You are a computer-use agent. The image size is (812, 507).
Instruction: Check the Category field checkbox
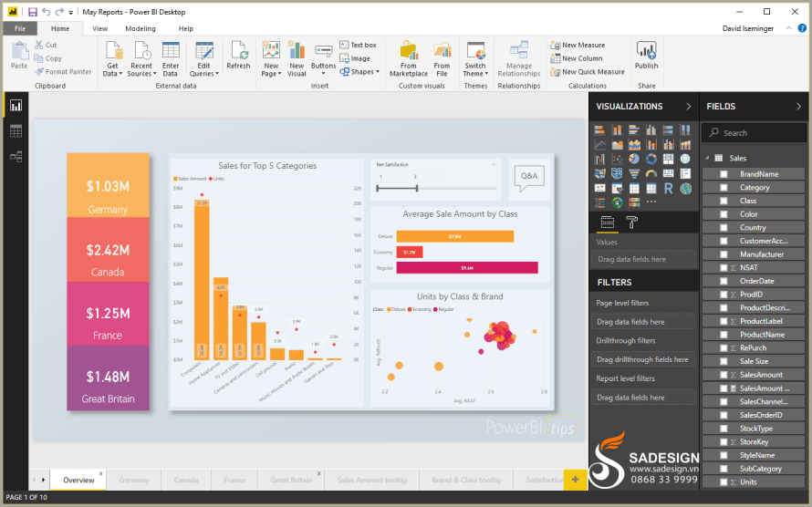pos(724,188)
